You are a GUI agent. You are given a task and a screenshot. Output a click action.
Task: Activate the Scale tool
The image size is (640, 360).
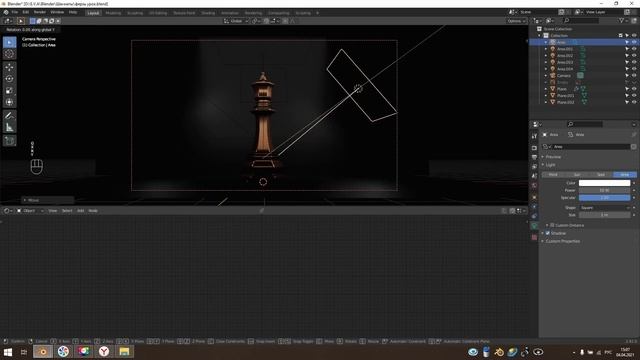(9, 91)
